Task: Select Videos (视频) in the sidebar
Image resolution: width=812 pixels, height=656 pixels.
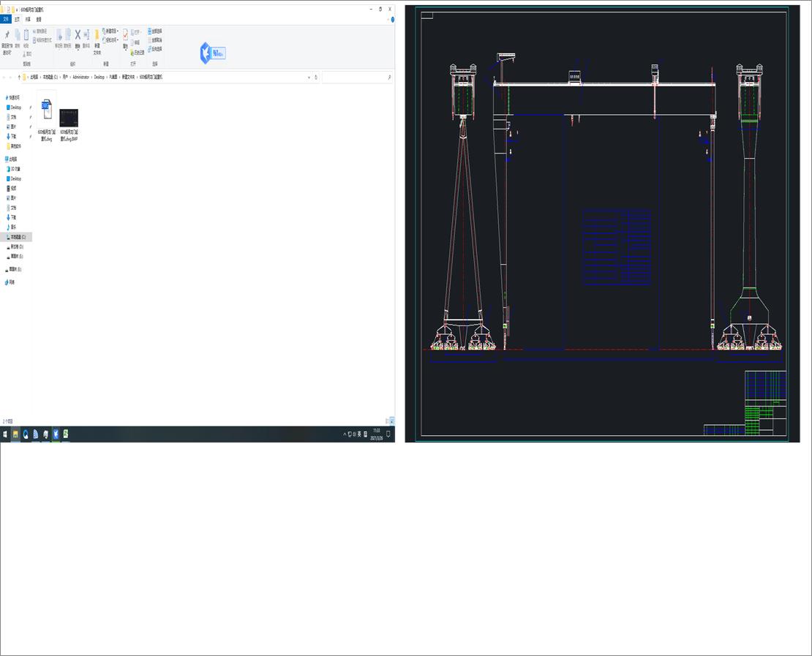Action: pyautogui.click(x=12, y=189)
